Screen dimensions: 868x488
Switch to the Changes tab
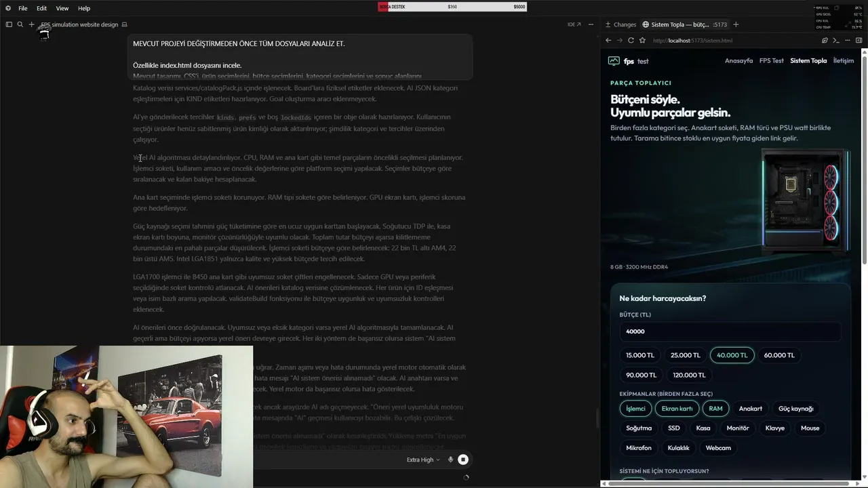(x=620, y=24)
